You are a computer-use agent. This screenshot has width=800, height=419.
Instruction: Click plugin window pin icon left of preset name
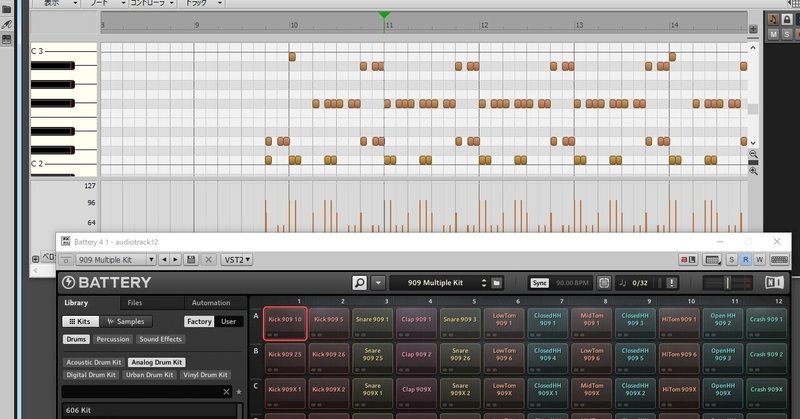coord(65,260)
